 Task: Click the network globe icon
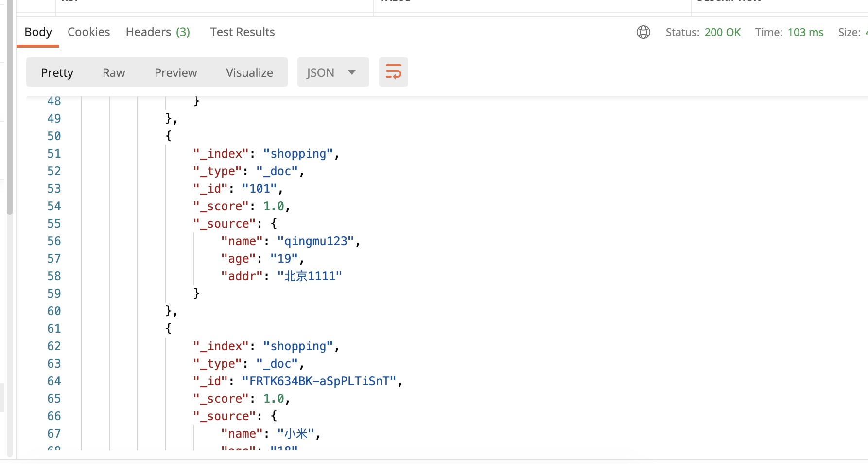[643, 32]
